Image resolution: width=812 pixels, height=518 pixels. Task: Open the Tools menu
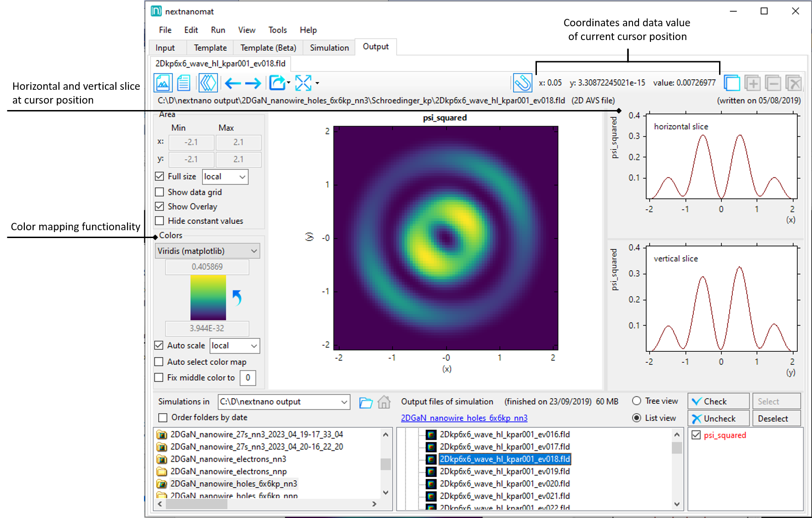click(x=277, y=30)
